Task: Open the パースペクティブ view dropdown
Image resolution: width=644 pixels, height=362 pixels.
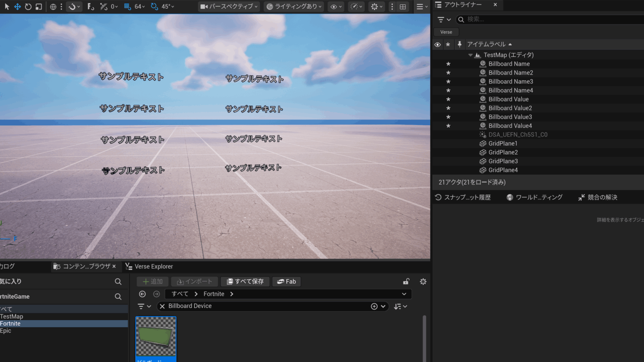Action: (x=229, y=6)
